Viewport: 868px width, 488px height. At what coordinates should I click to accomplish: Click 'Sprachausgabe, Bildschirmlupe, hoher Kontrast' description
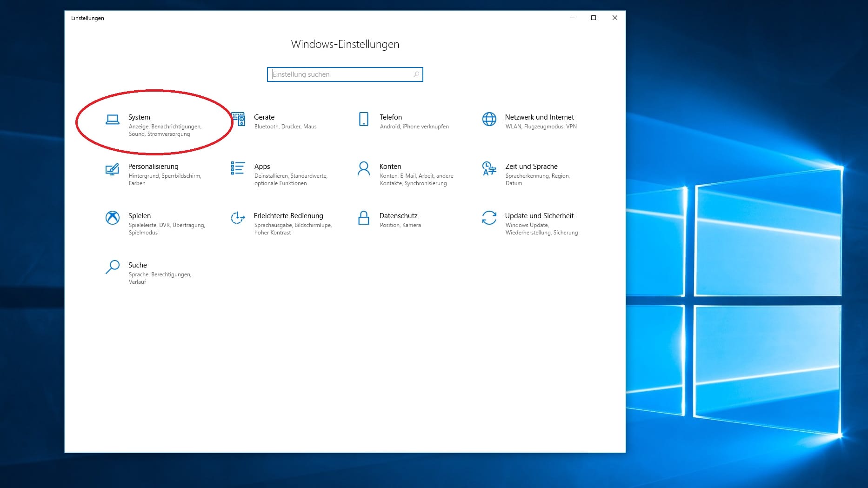coord(293,229)
